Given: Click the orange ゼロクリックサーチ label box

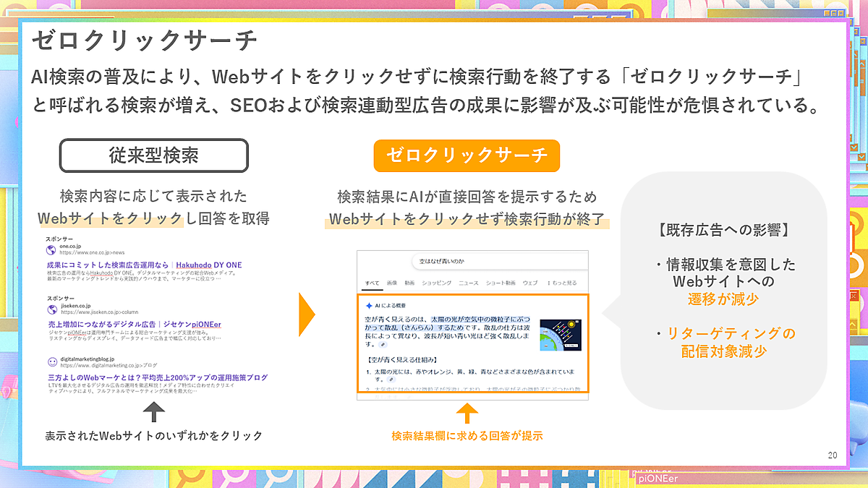Looking at the screenshot, I should 467,155.
